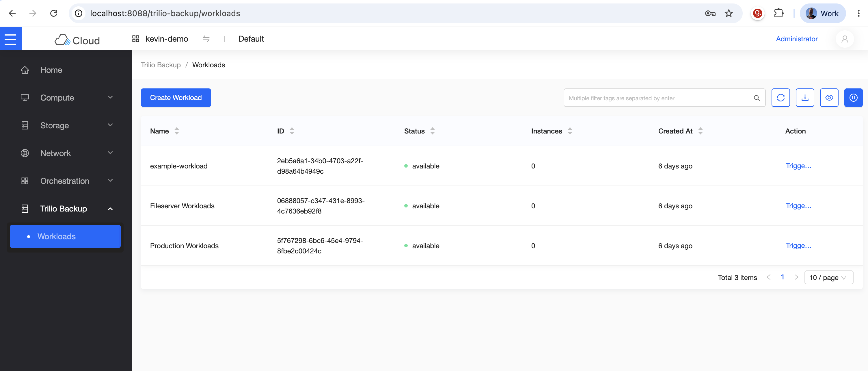Click the Compute monitor icon
The width and height of the screenshot is (868, 371).
pos(25,98)
